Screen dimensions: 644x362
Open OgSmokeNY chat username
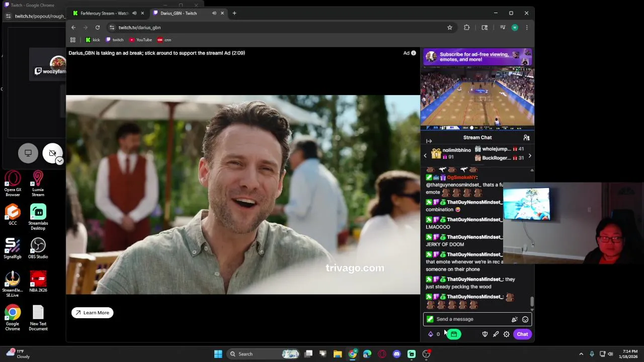point(461,177)
